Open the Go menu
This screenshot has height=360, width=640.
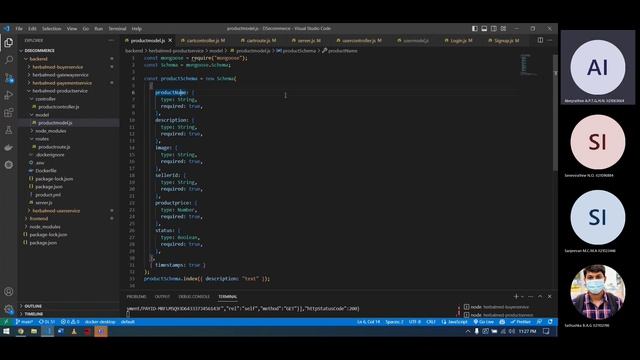click(x=86, y=29)
